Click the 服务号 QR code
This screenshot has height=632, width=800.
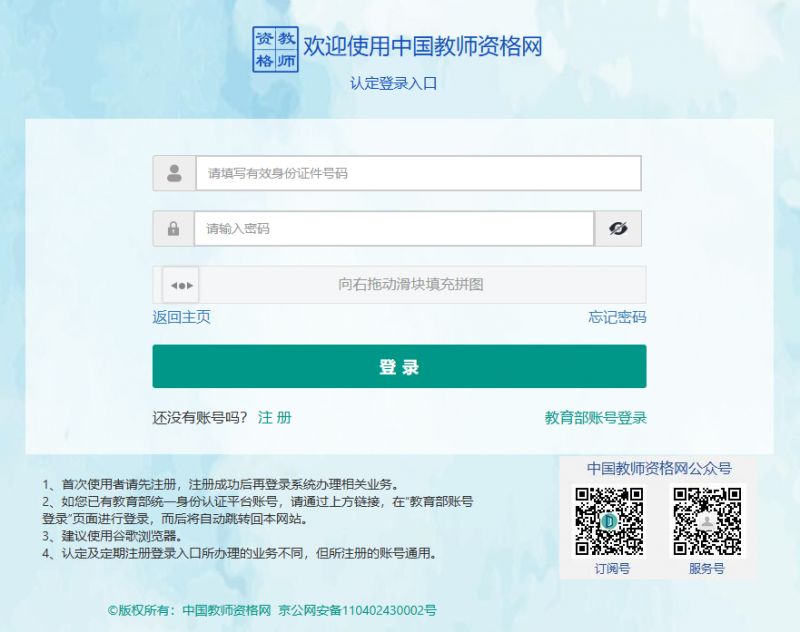(707, 521)
